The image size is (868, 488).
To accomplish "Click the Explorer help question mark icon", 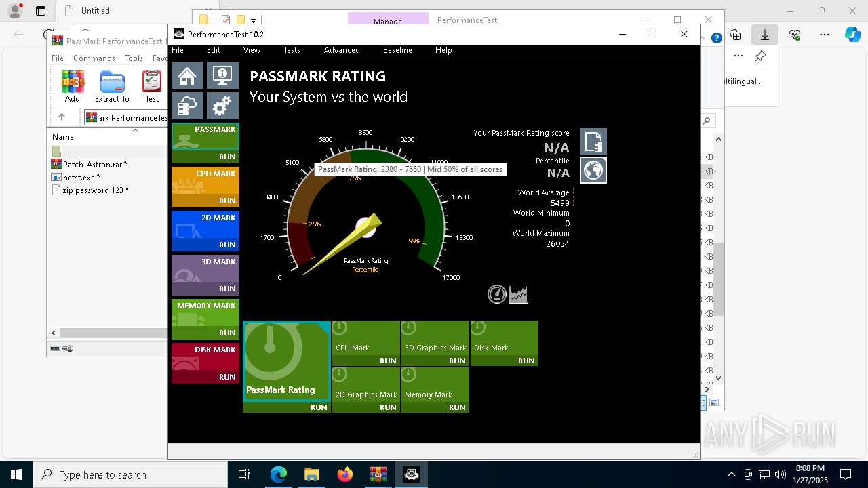I will click(x=716, y=39).
